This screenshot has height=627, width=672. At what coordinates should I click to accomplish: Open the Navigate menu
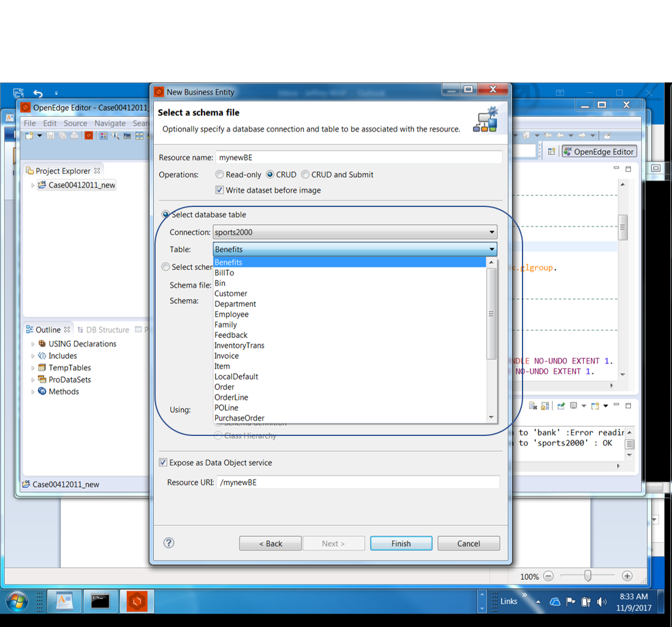tap(110, 123)
